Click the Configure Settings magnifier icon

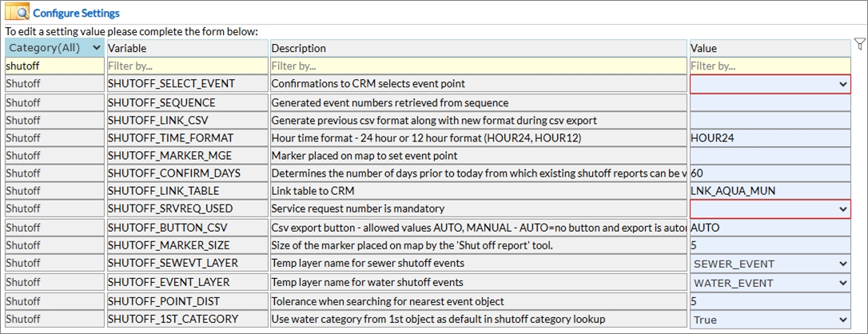[x=18, y=14]
